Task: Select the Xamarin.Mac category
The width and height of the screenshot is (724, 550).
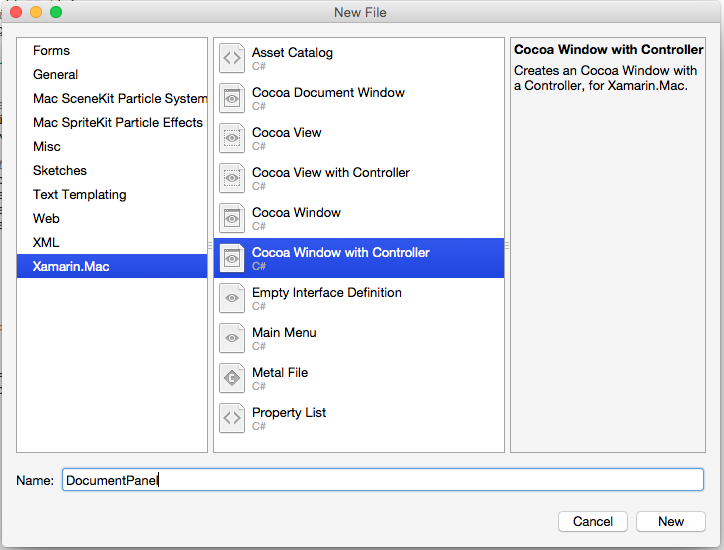Action: (x=112, y=266)
